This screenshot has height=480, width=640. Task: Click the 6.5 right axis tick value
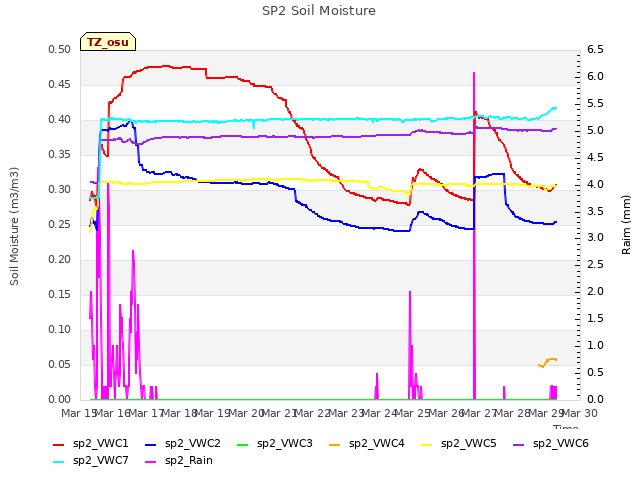tap(595, 50)
